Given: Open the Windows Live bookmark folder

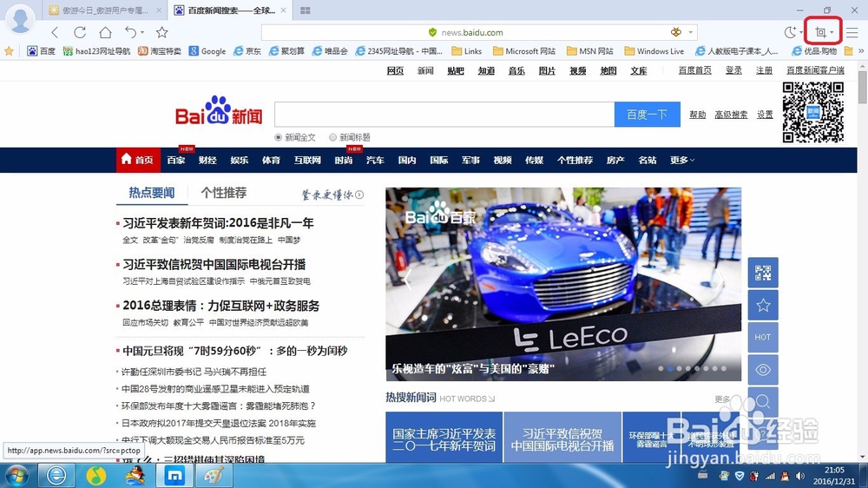Looking at the screenshot, I should 654,51.
